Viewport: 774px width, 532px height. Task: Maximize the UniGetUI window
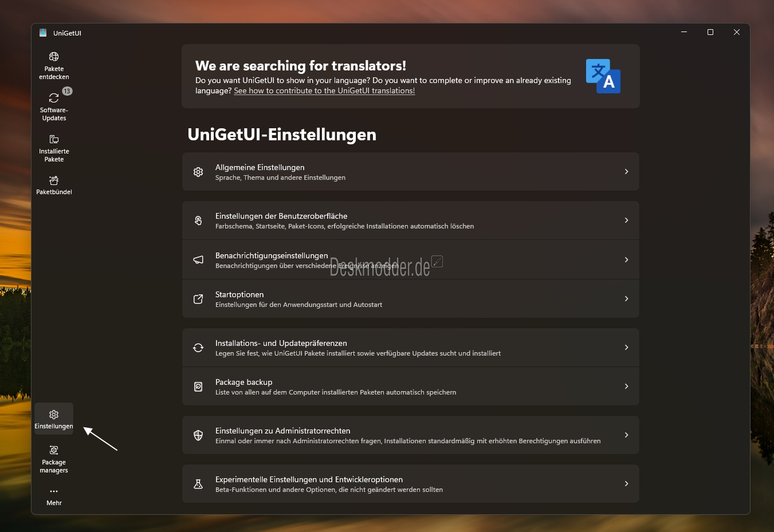[x=710, y=33]
